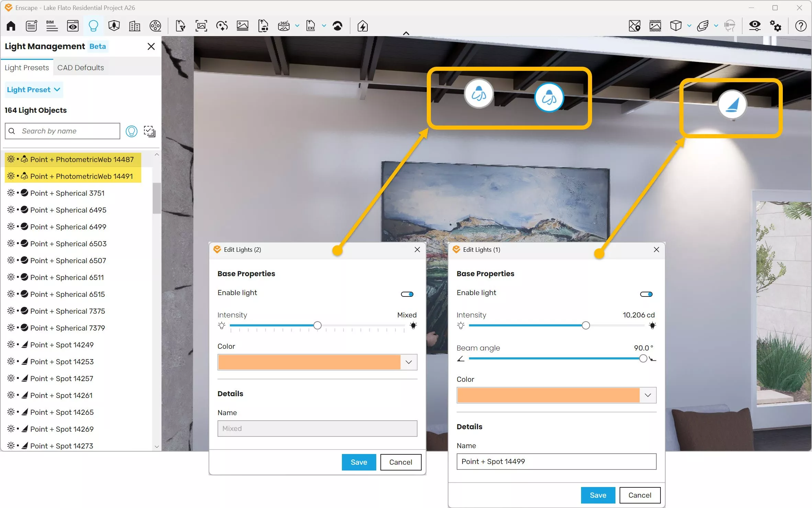Click the orange color swatch in Edit Lights (1)

click(x=548, y=395)
